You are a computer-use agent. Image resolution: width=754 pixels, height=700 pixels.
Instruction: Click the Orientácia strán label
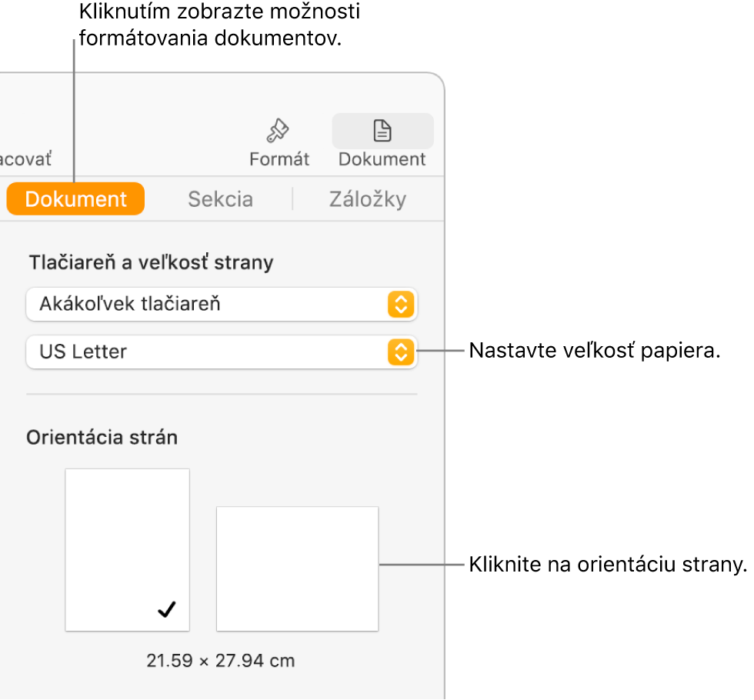(x=102, y=438)
